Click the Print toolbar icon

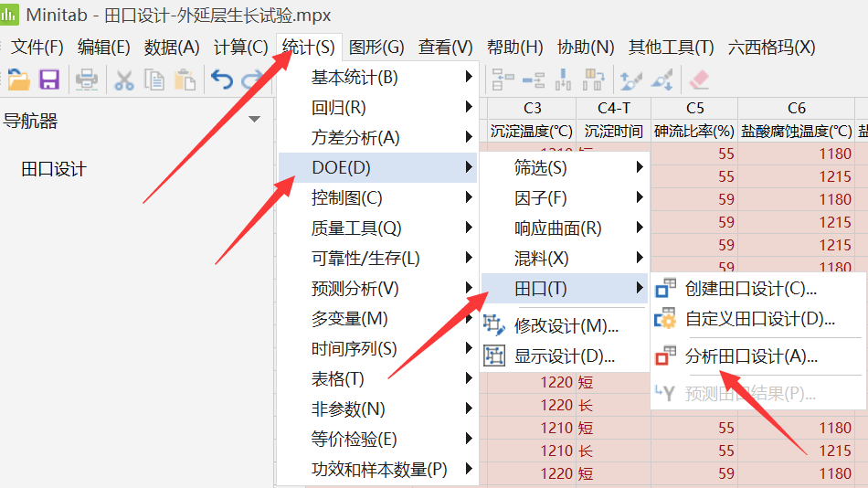pos(87,80)
